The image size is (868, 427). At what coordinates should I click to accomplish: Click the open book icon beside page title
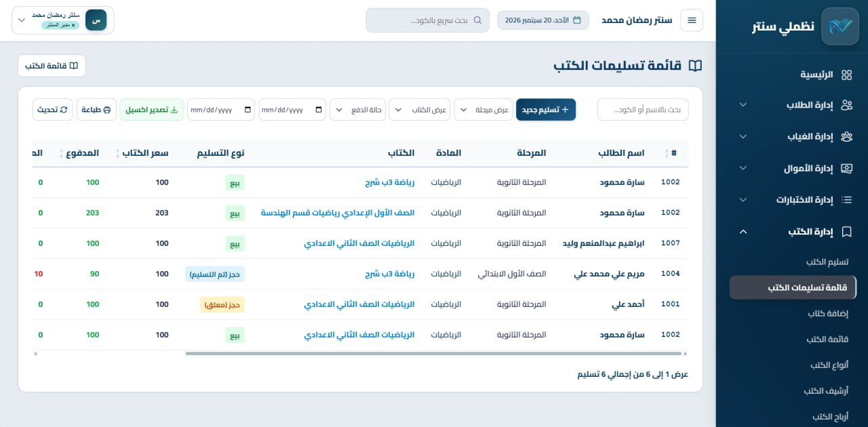[695, 66]
